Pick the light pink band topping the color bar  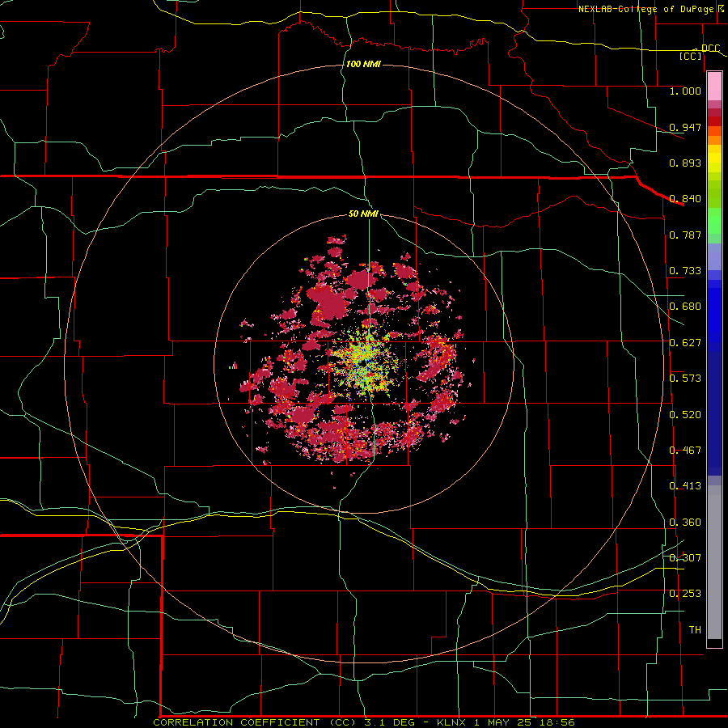(714, 87)
